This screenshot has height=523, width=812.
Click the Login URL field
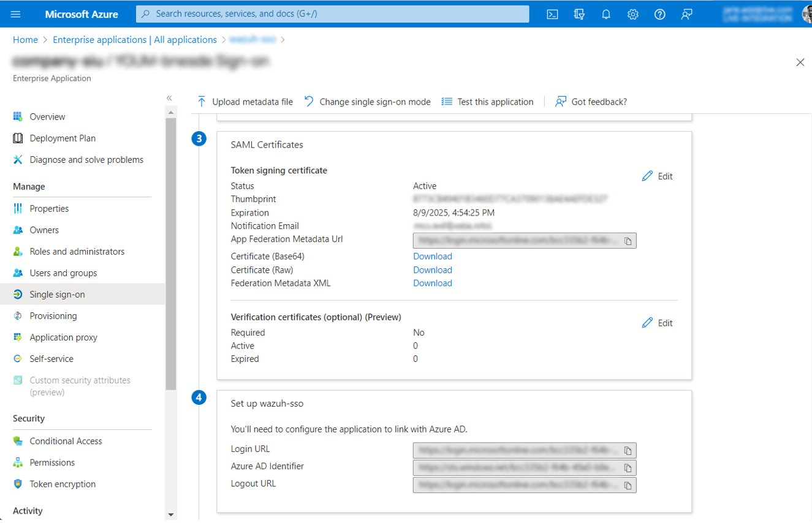[525, 451]
